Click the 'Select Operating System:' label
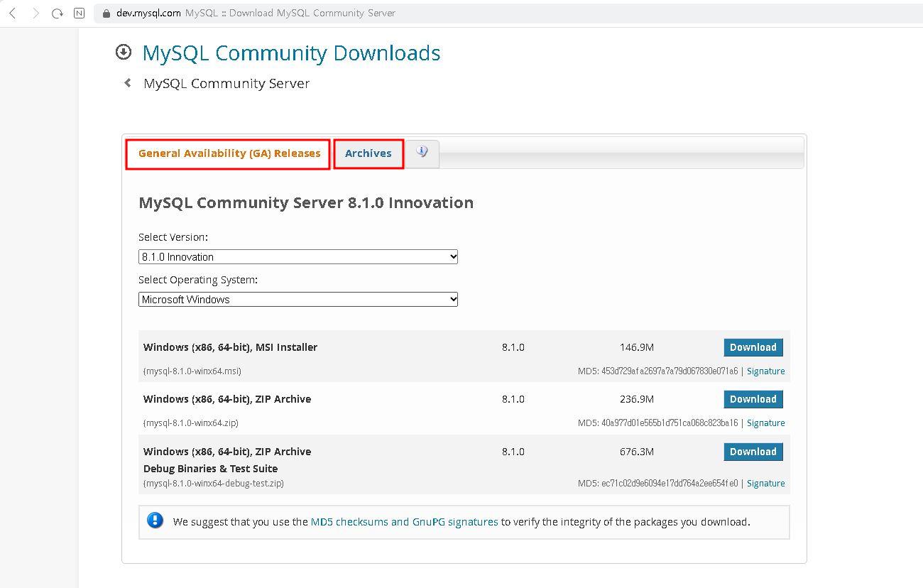Image resolution: width=923 pixels, height=588 pixels. 198,280
